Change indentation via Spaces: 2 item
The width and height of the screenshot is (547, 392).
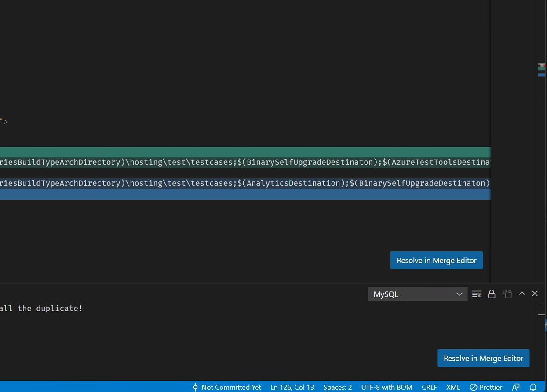[x=337, y=387]
